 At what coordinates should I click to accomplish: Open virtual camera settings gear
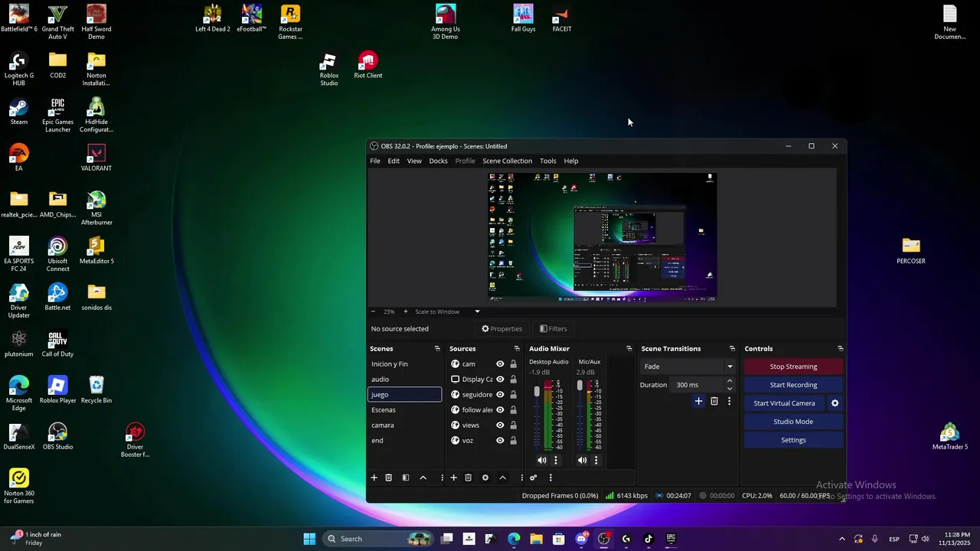tap(835, 403)
